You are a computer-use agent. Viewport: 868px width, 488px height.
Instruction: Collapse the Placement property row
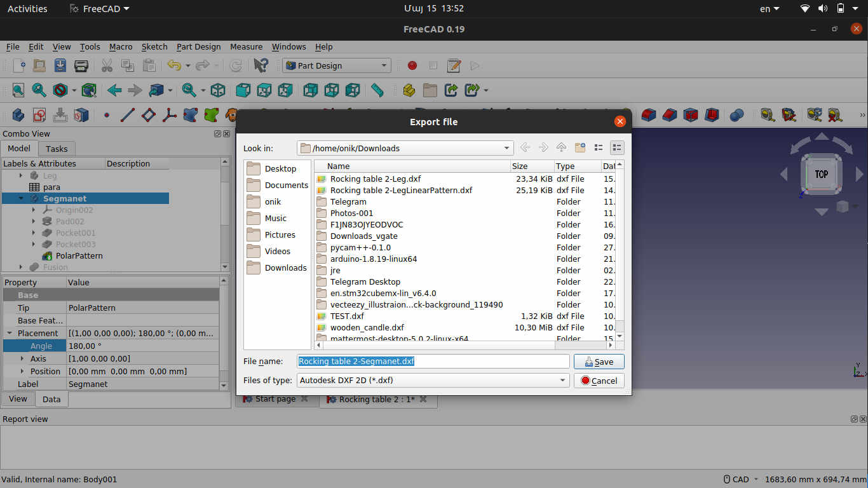10,333
